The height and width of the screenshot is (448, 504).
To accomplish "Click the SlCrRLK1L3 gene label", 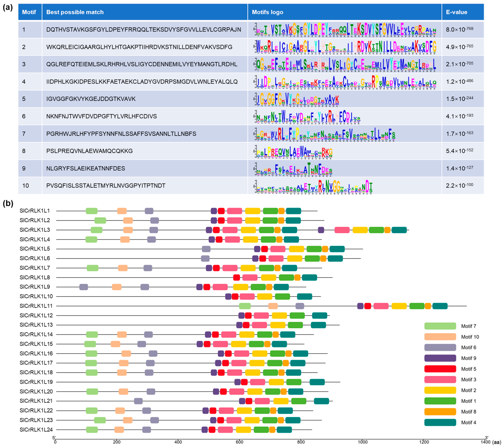I will (35, 230).
